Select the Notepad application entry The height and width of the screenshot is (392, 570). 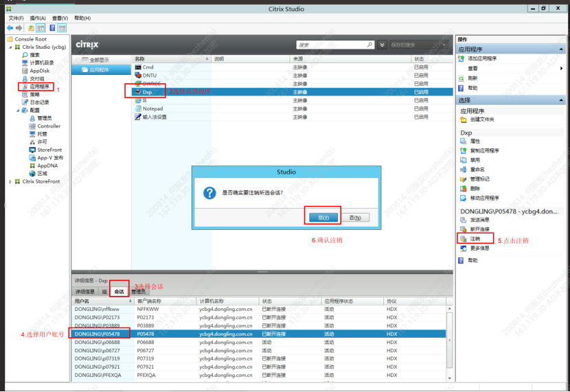pos(152,108)
